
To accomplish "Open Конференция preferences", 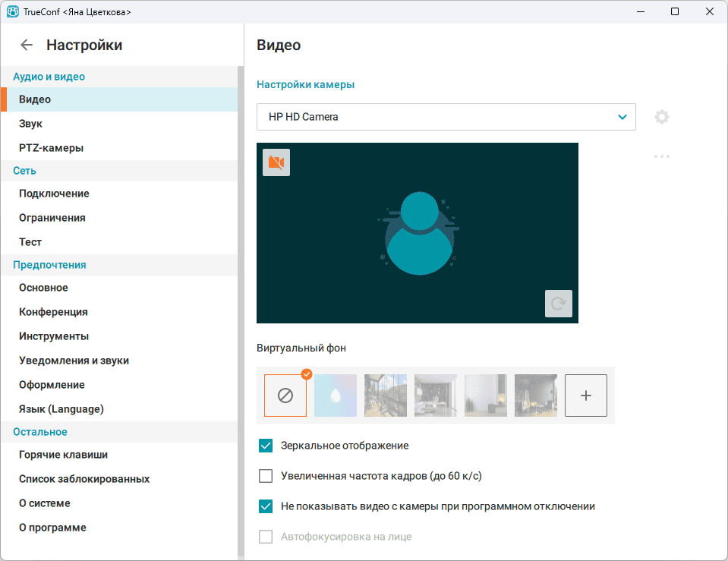I will [x=119, y=312].
